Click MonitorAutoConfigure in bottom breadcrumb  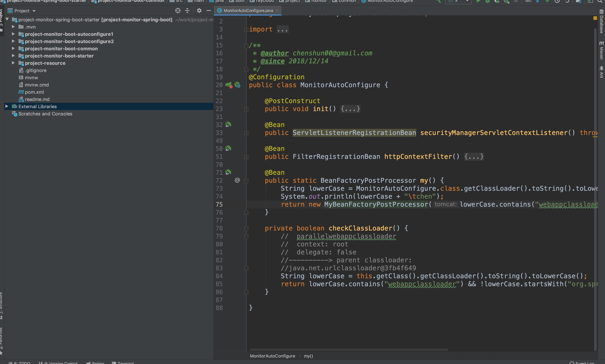point(272,356)
